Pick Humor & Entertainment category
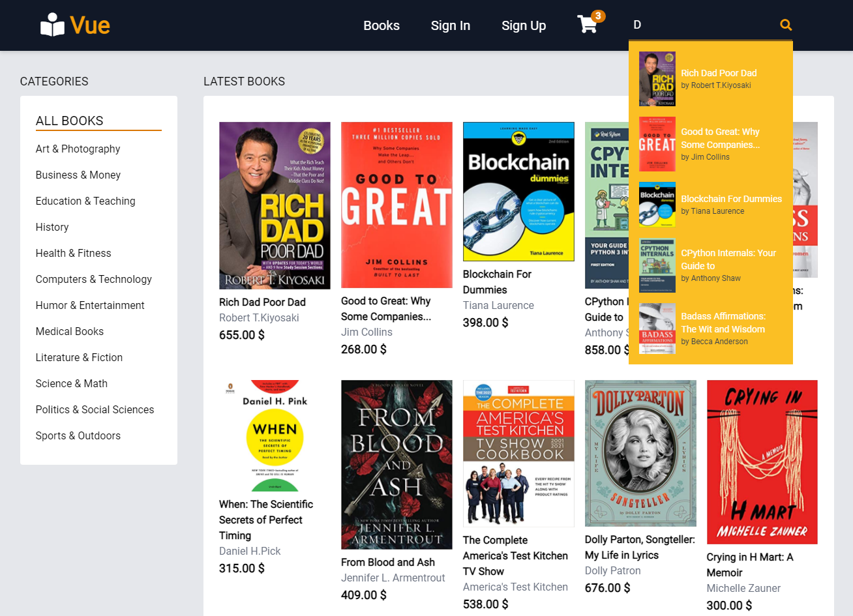Viewport: 853px width, 616px height. (x=90, y=305)
